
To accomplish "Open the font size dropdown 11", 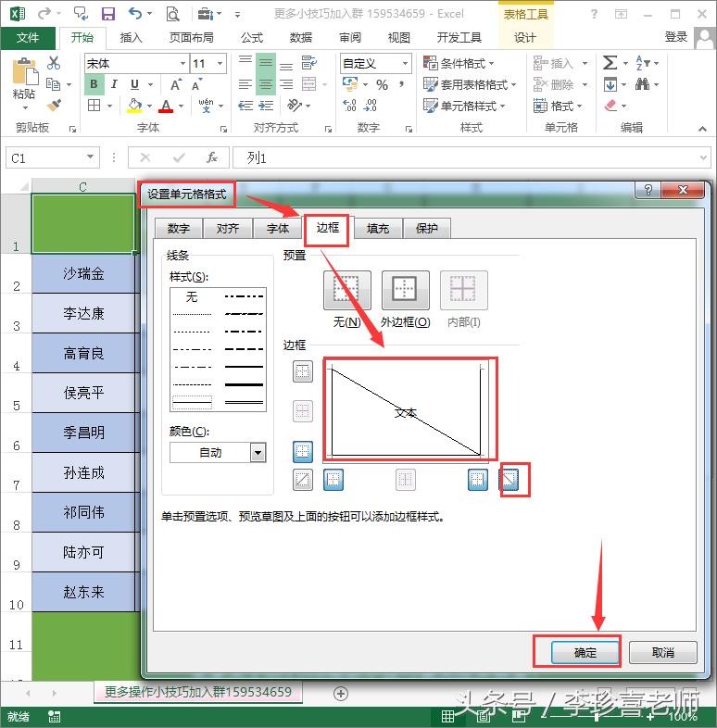I will point(220,64).
